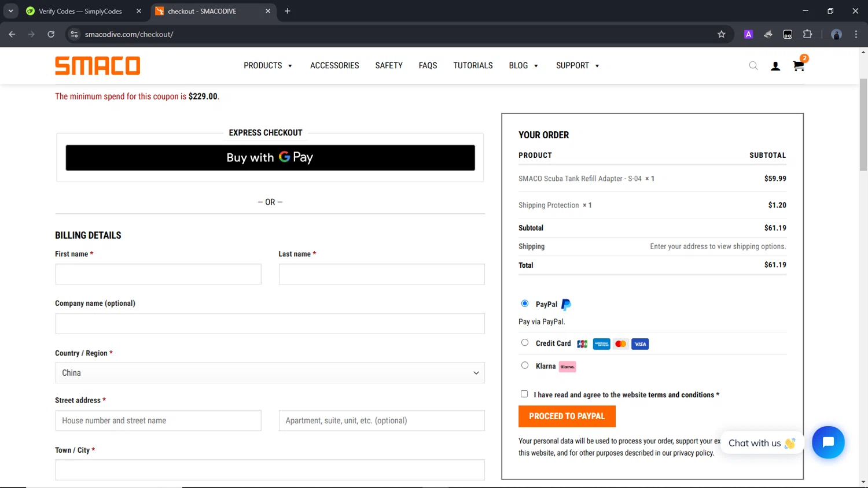The image size is (868, 488).
Task: Open the purple A extension icon
Action: [x=748, y=34]
